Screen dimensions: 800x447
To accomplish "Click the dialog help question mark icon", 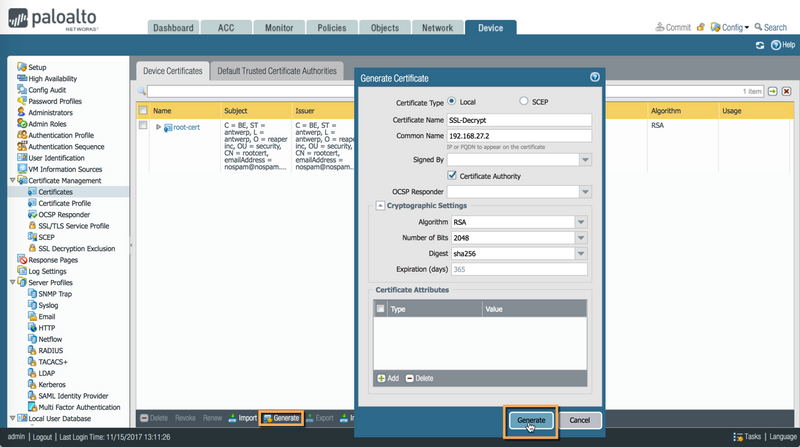I will 595,77.
